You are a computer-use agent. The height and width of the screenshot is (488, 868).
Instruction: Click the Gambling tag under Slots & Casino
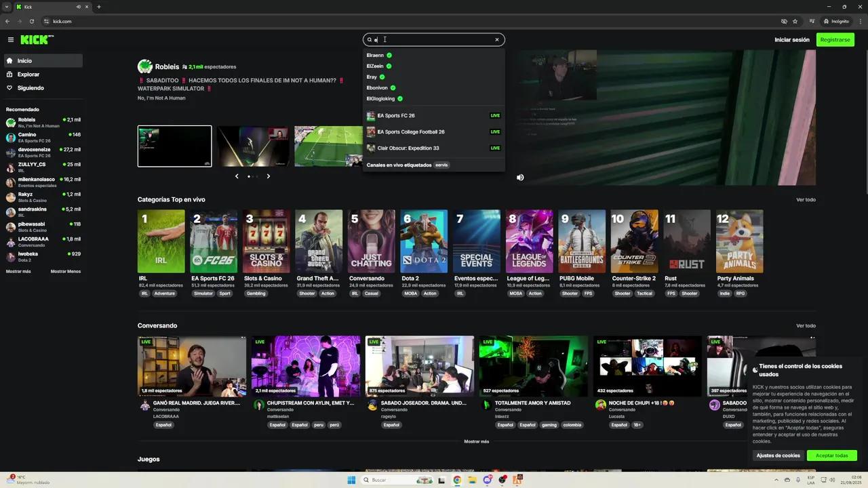(x=256, y=293)
